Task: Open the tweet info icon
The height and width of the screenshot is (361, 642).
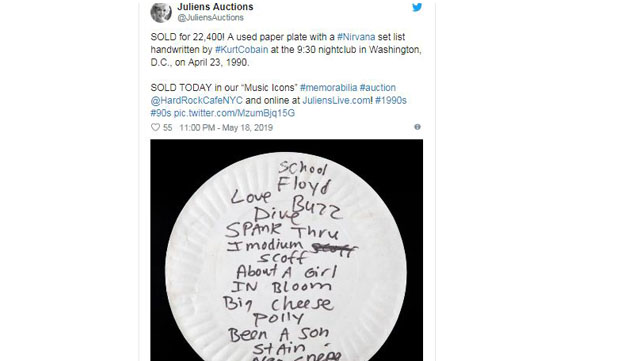Action: tap(417, 127)
